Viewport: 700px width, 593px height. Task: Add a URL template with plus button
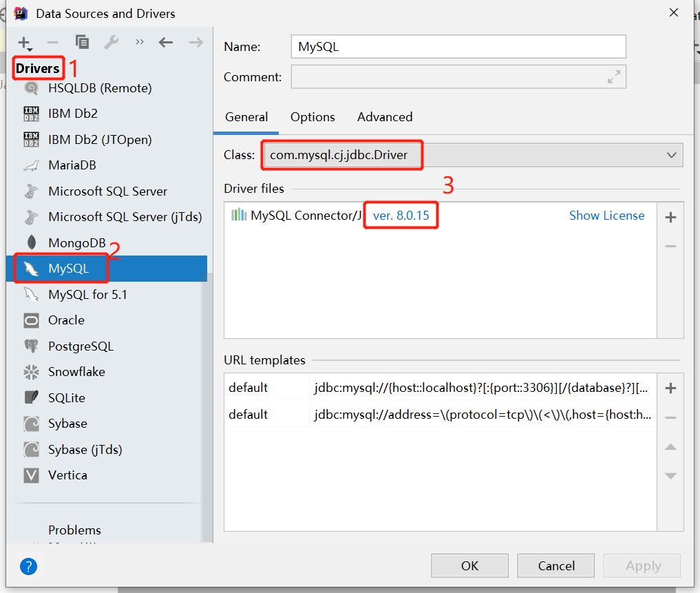[x=670, y=388]
